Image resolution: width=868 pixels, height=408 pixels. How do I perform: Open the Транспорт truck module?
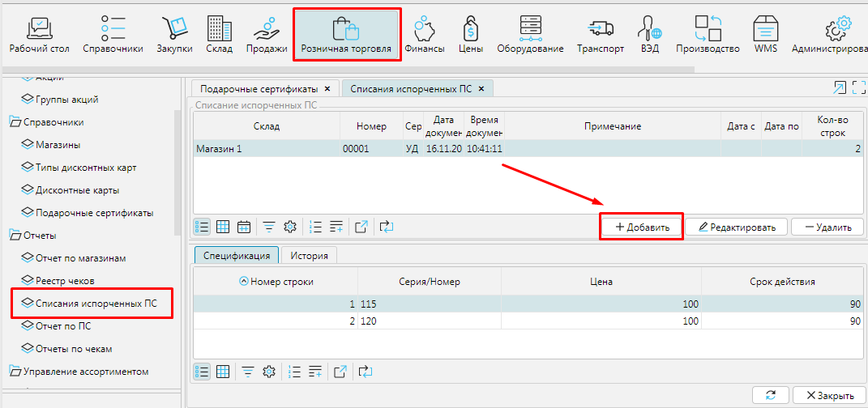[600, 35]
